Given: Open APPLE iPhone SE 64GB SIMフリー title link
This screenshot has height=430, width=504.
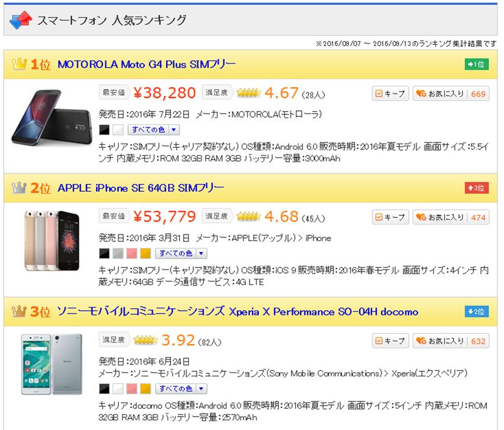Looking at the screenshot, I should click(x=141, y=188).
